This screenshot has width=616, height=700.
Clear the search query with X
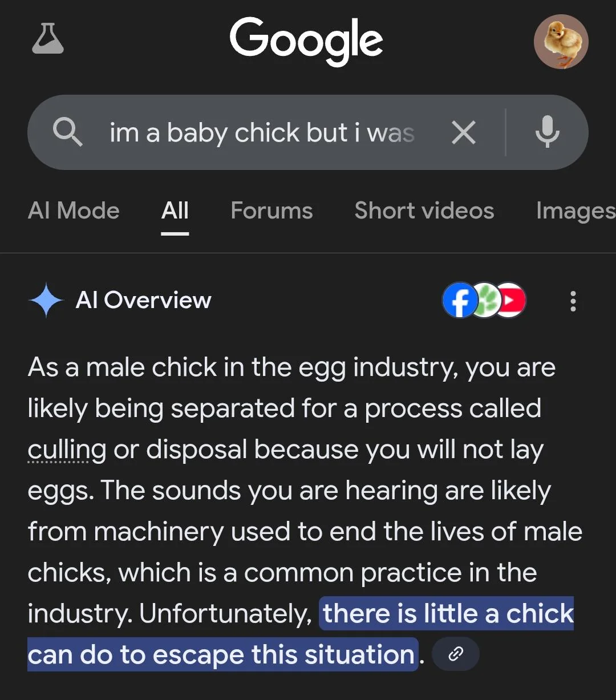[463, 133]
